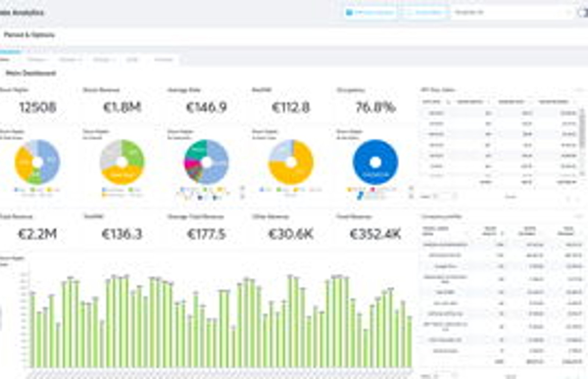Click the Main Dashboard heading

coord(31,73)
